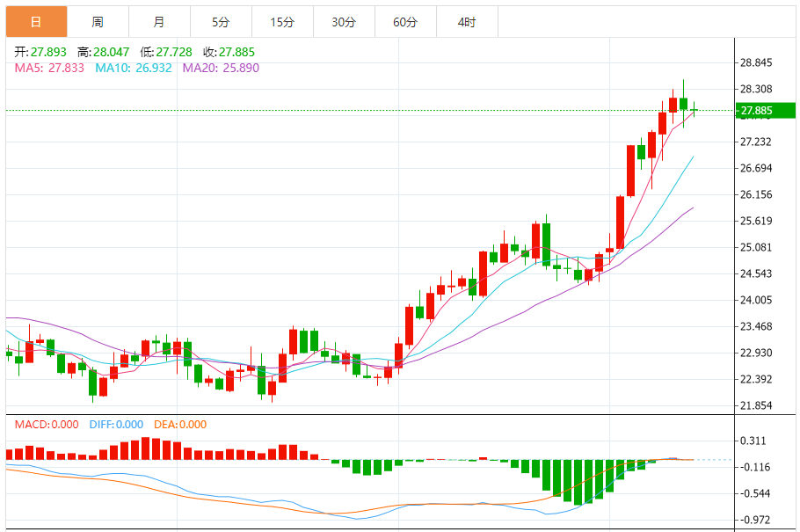Click the 23.468 price axis label

click(x=756, y=326)
